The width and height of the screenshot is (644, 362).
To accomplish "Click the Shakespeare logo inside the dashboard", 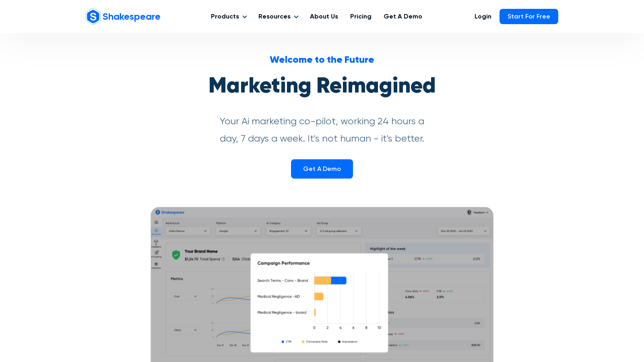I will (x=170, y=212).
